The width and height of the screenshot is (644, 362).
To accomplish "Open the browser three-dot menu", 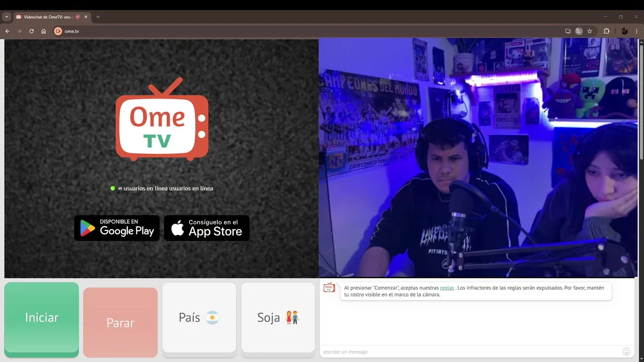I will pyautogui.click(x=636, y=31).
